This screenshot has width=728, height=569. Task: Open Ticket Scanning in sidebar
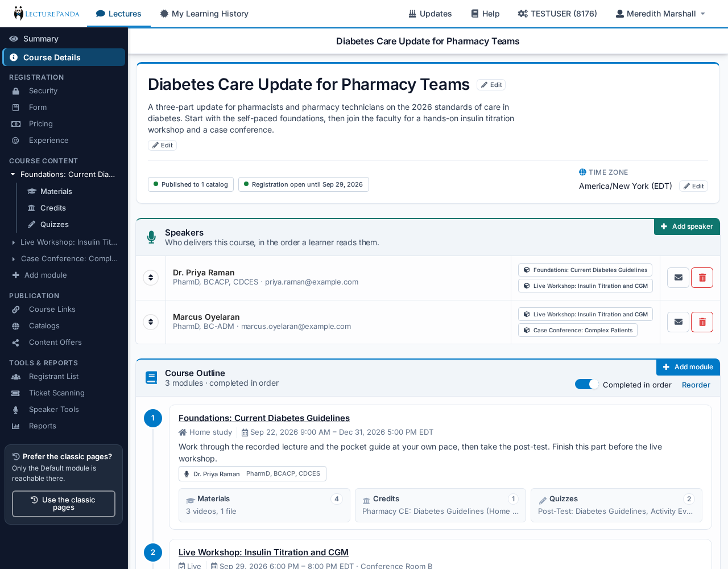coord(57,393)
